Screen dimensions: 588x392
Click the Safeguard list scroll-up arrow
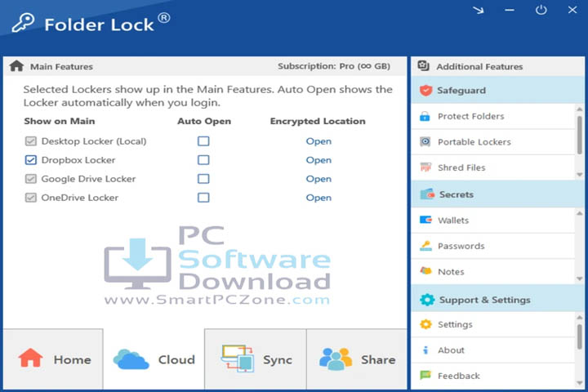coord(579,109)
